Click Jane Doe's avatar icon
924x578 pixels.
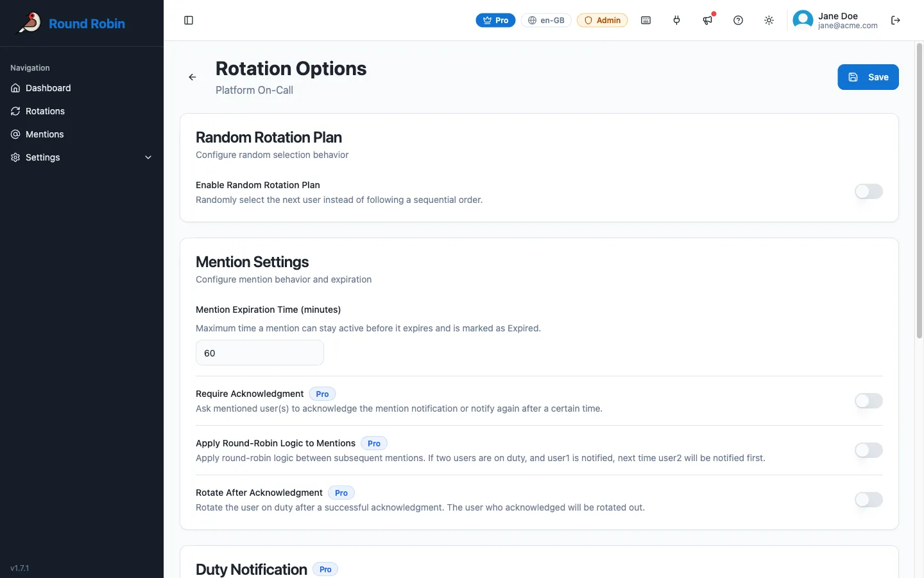(803, 21)
